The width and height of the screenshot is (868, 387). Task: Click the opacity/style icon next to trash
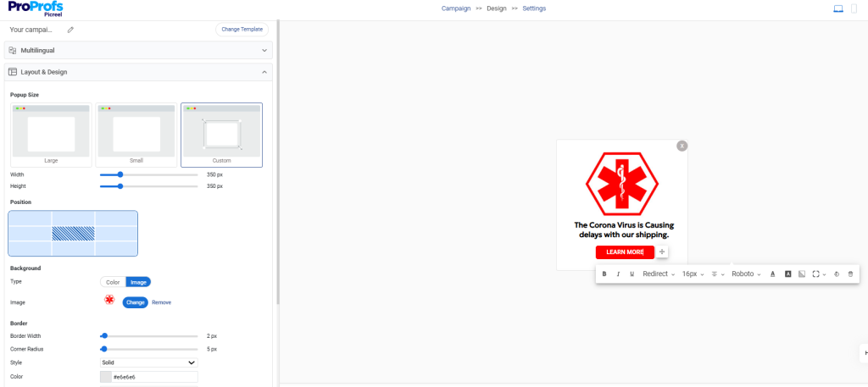837,274
